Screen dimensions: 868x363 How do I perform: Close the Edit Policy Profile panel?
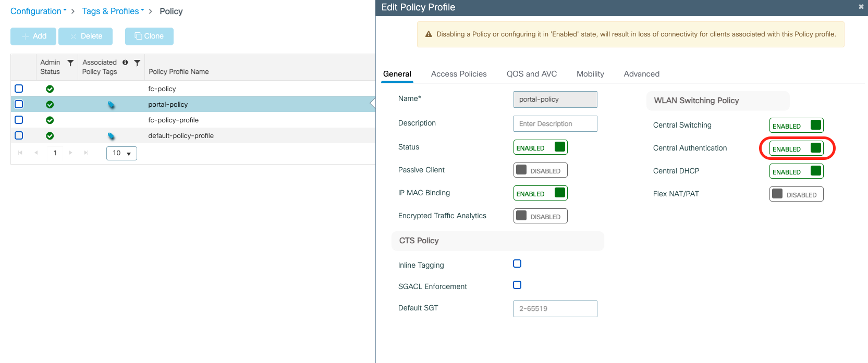(861, 7)
